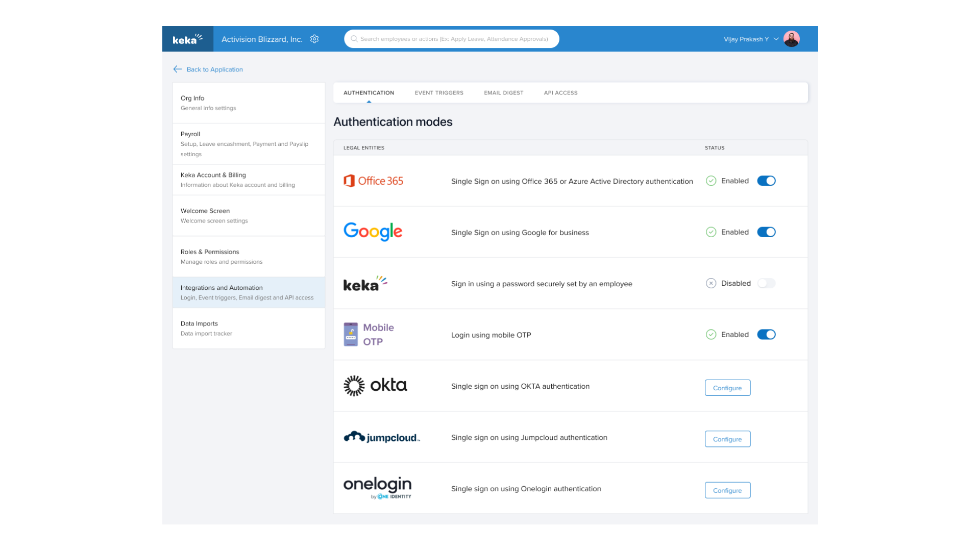This screenshot has height=551, width=980.
Task: Disable Office 365 single sign on
Action: [766, 181]
